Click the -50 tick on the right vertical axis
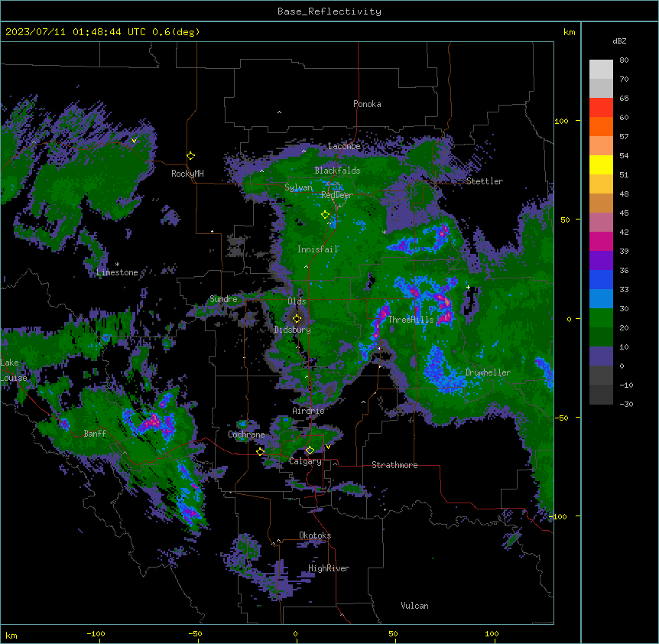The height and width of the screenshot is (644, 659). tap(561, 418)
